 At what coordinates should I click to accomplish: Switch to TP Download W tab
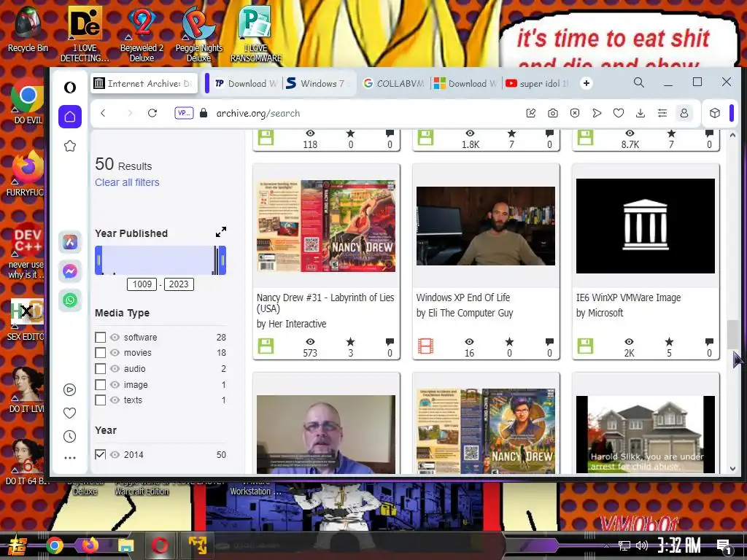coord(245,83)
